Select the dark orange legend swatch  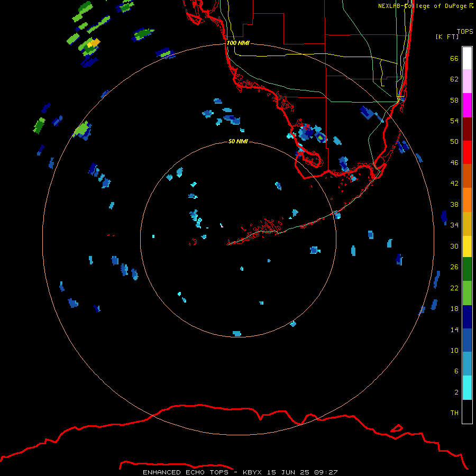467,176
